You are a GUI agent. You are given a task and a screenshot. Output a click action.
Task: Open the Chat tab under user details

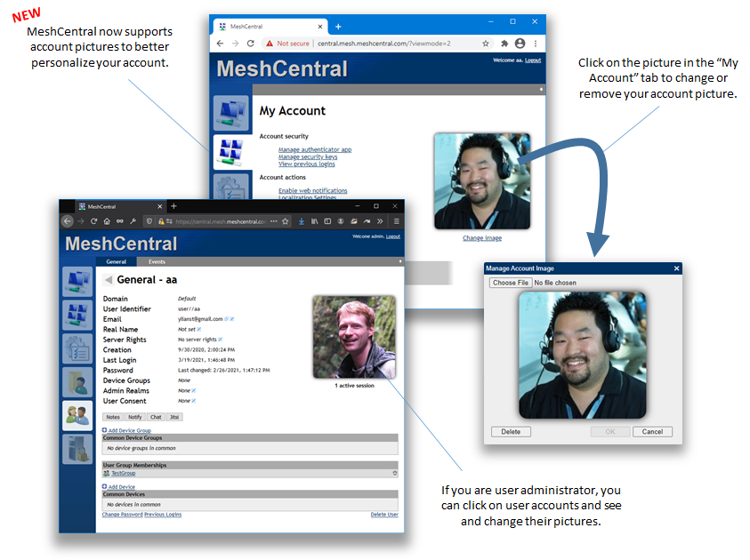pos(156,417)
